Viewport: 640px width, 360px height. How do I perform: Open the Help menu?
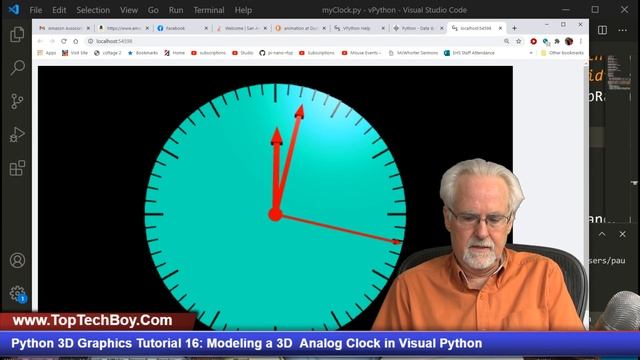tap(243, 10)
